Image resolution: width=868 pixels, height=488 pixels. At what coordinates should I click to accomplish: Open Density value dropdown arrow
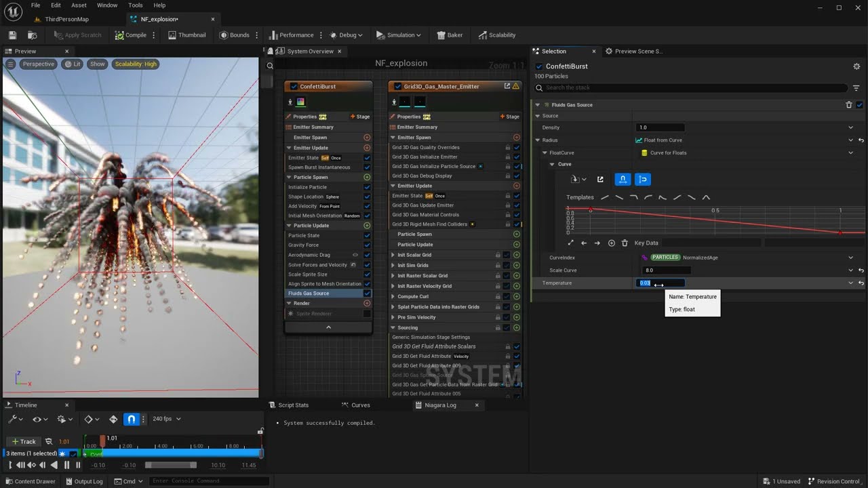coord(850,127)
